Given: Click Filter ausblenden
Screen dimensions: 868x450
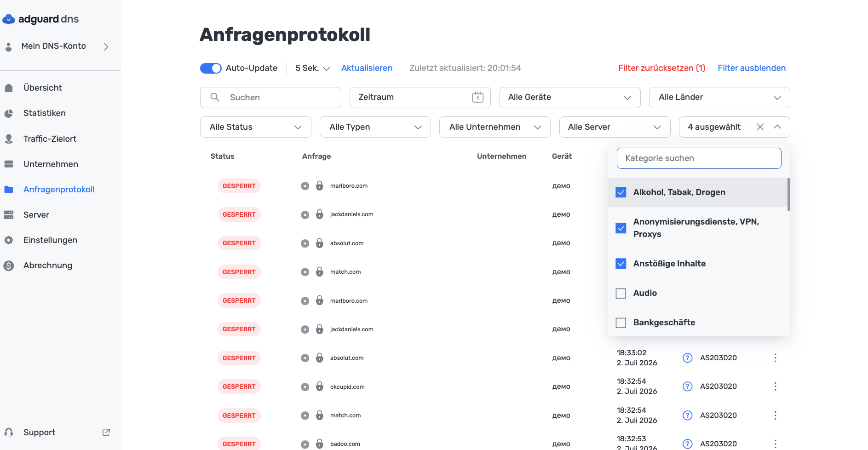Looking at the screenshot, I should (x=752, y=68).
